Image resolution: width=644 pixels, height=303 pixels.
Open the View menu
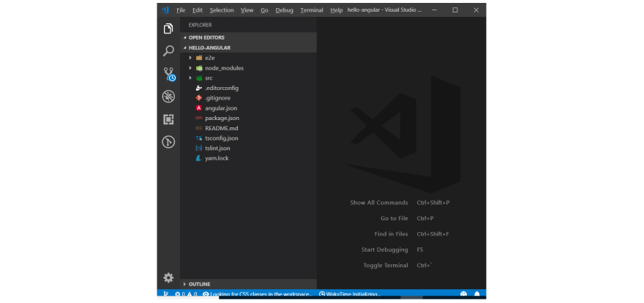click(x=247, y=10)
